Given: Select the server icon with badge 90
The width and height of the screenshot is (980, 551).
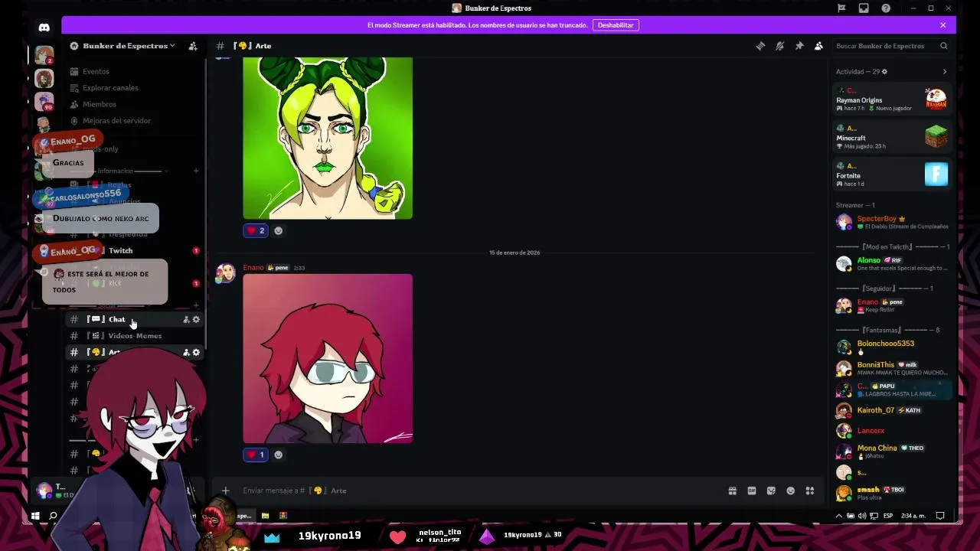Looking at the screenshot, I should [44, 101].
